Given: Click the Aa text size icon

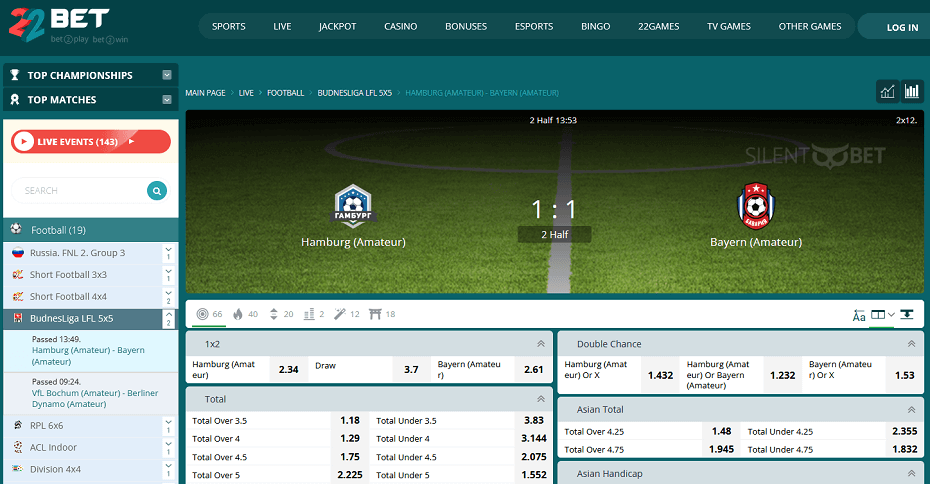Looking at the screenshot, I should [859, 315].
